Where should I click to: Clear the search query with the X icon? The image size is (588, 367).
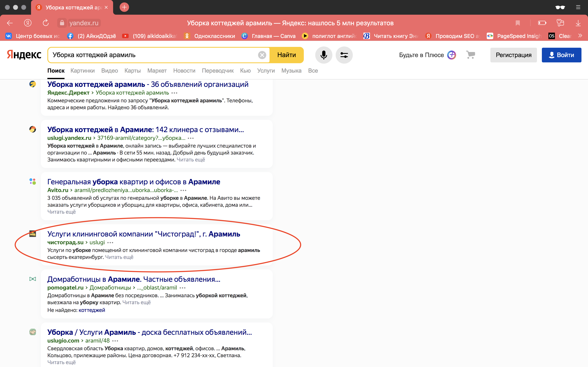coord(262,55)
